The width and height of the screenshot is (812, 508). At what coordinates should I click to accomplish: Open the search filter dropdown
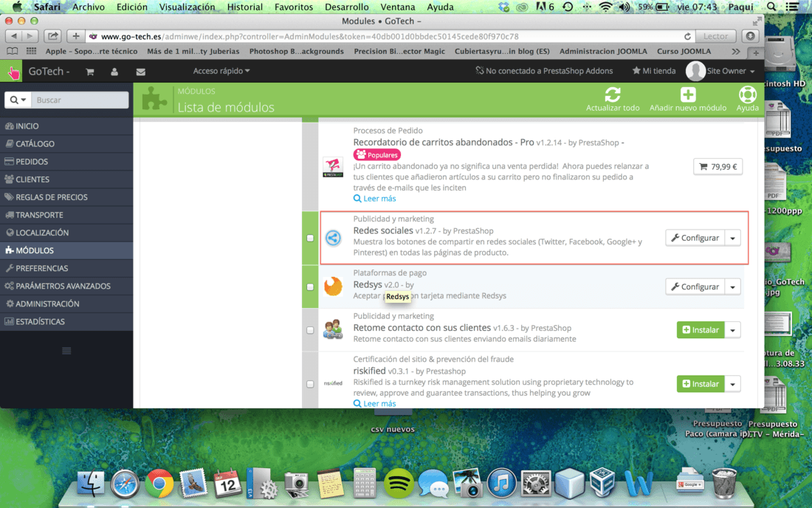pos(18,100)
